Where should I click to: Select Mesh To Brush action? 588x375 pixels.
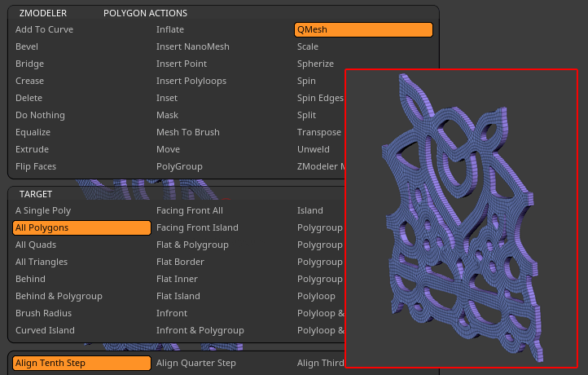coord(188,132)
